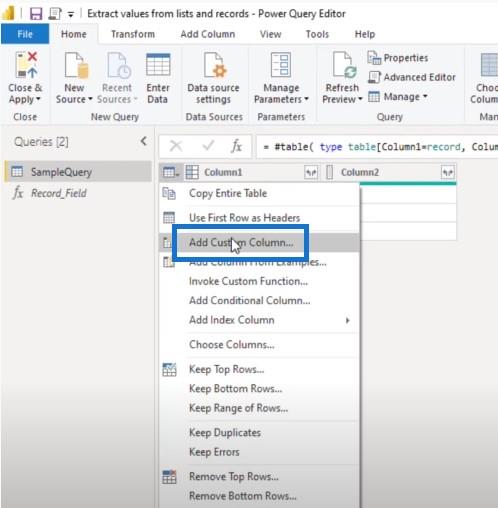Click the fx function icon in formula bar
Viewport: 498px width, 508px height.
click(236, 146)
